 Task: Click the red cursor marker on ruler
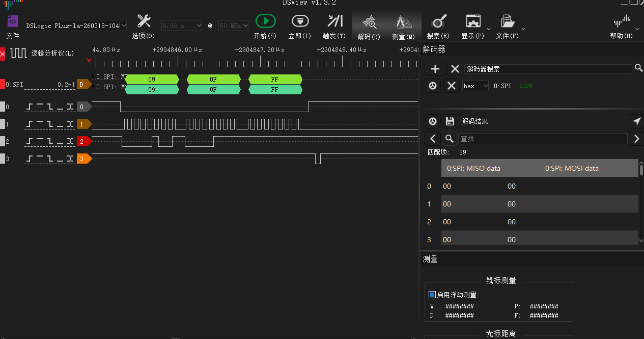90,60
